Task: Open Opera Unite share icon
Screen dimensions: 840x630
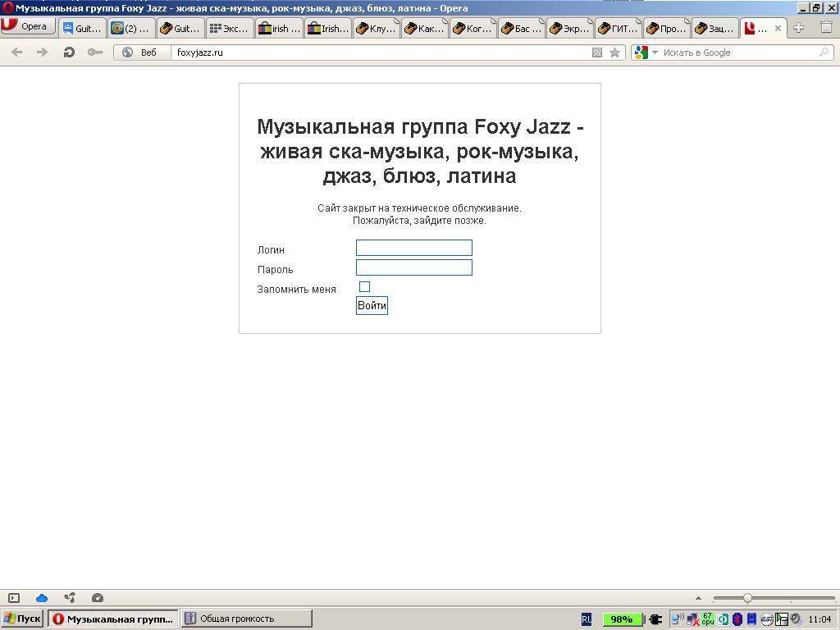Action: [70, 598]
